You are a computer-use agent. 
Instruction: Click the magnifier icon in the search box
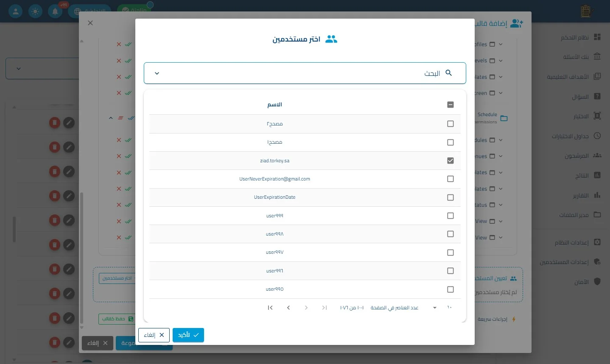pyautogui.click(x=449, y=73)
